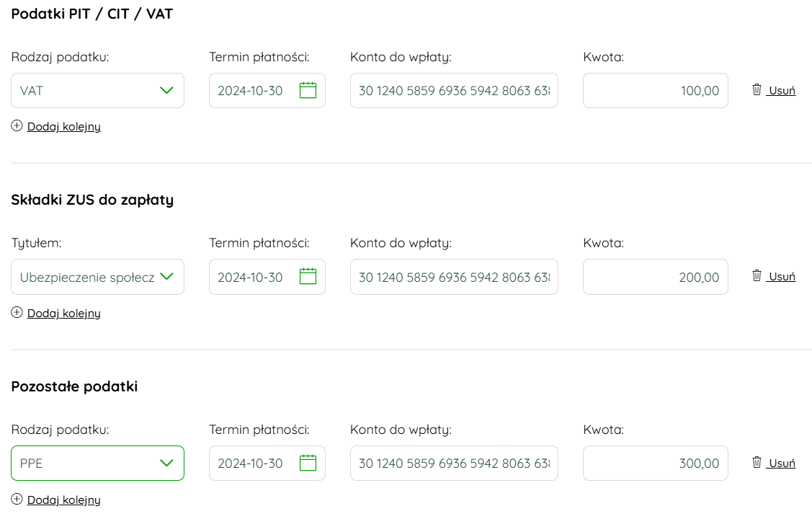Expand the VAT tax type dropdown
Screen dimensions: 812x519
pos(97,91)
